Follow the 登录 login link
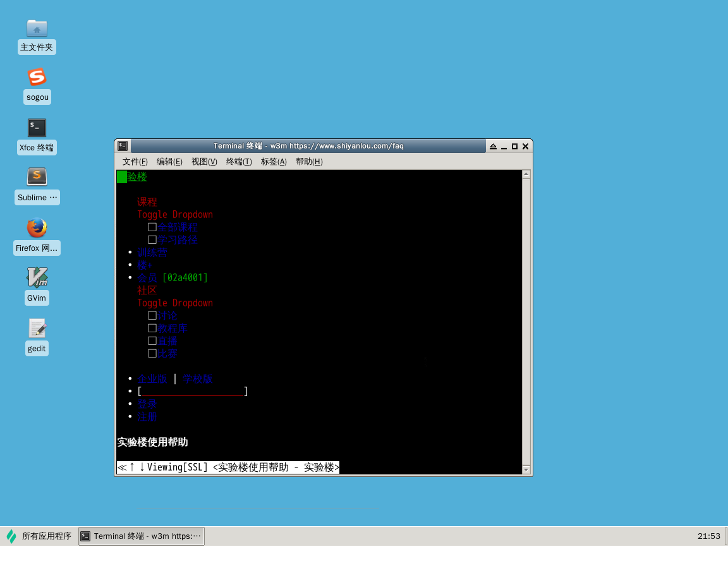 tap(147, 404)
